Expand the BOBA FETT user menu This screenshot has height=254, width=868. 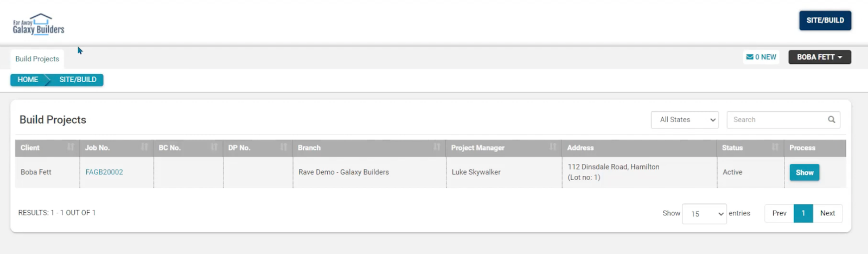[x=819, y=57]
